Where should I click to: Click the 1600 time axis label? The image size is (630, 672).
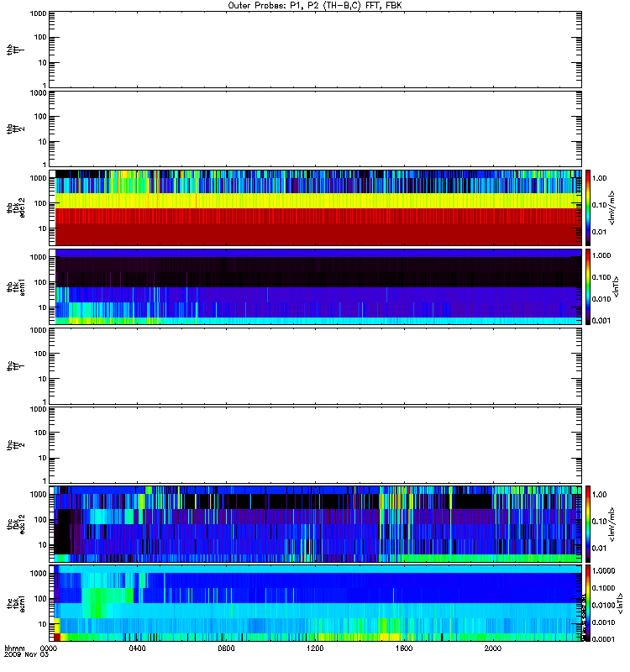tap(404, 648)
